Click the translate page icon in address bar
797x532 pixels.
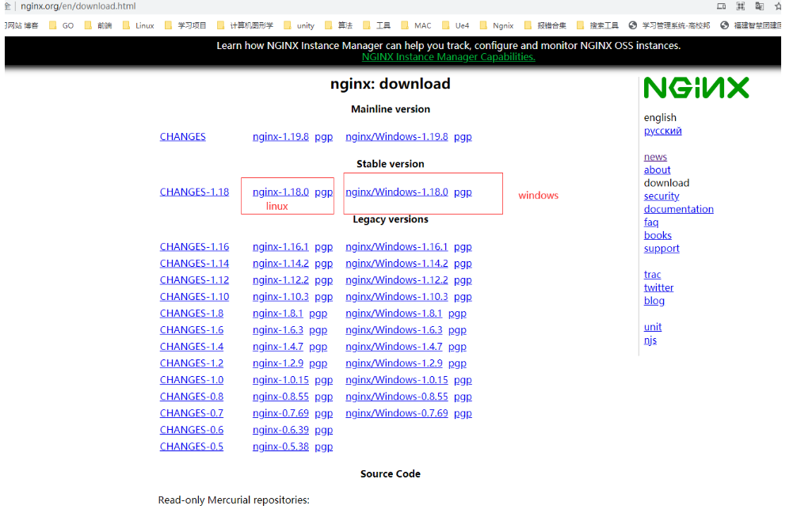(x=760, y=6)
